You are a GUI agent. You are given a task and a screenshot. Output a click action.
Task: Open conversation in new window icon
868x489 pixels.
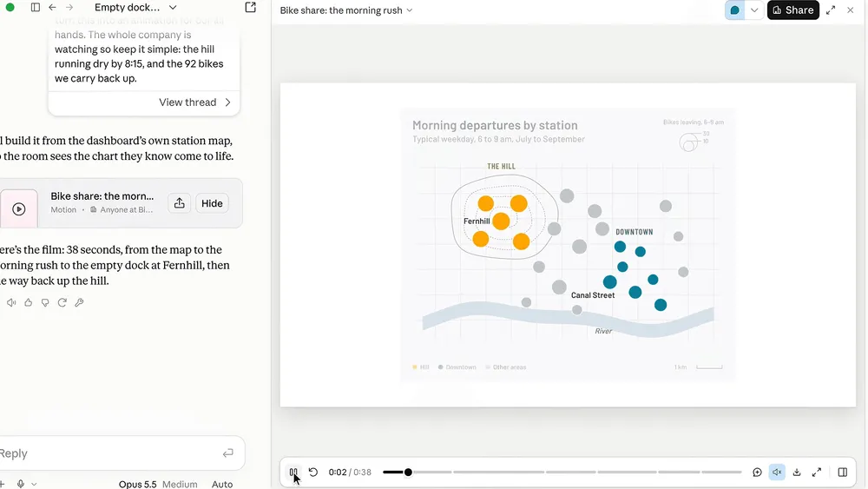pyautogui.click(x=250, y=7)
